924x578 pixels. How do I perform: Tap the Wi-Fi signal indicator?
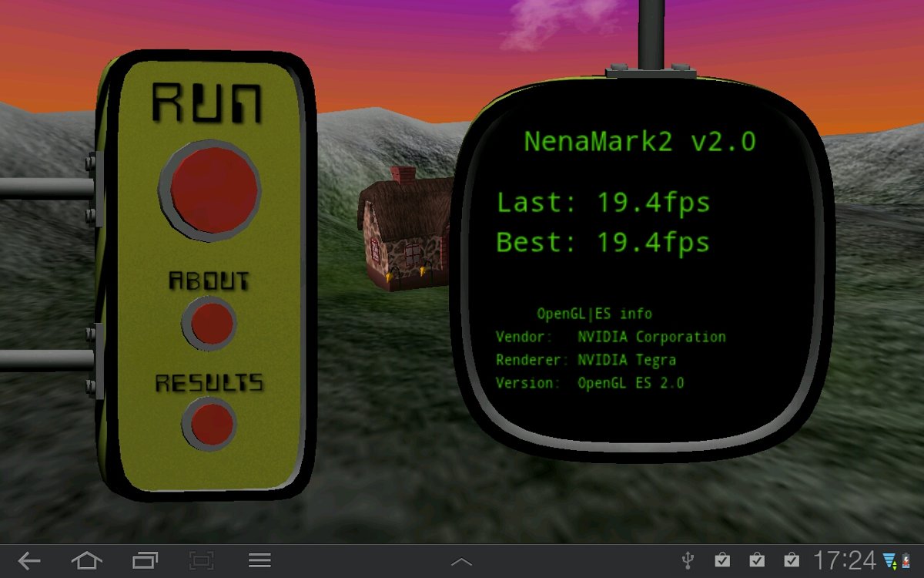[889, 560]
